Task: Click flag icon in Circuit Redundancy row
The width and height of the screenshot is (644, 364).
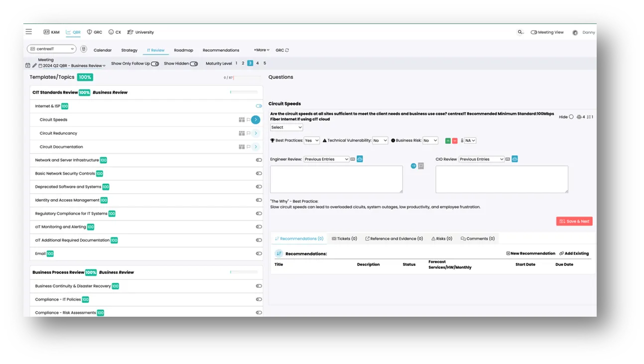Action: (249, 133)
